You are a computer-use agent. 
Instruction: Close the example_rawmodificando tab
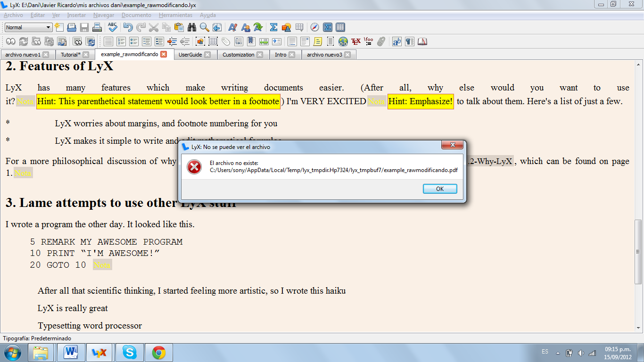pos(164,54)
